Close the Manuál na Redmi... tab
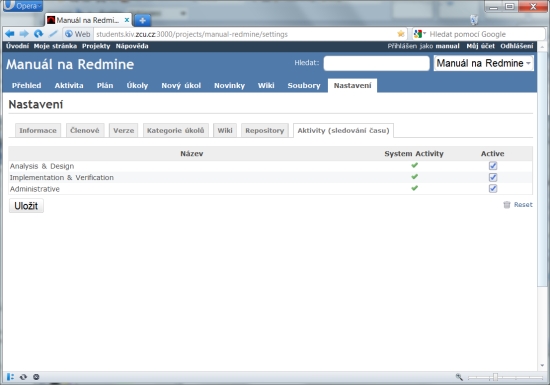 [127, 20]
